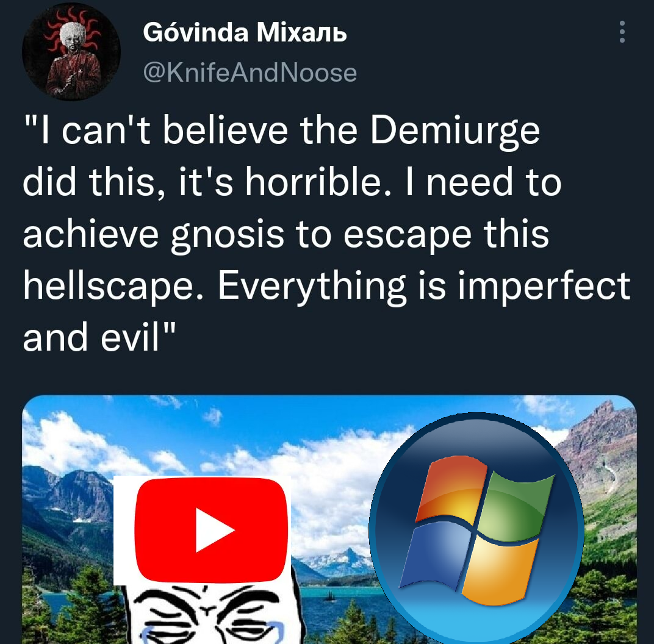Click the Windows orb logo in the image
Screen dimensions: 654x644
coord(476,529)
